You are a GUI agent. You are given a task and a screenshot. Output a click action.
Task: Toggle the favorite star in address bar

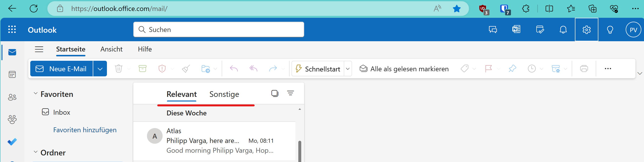pos(457,9)
